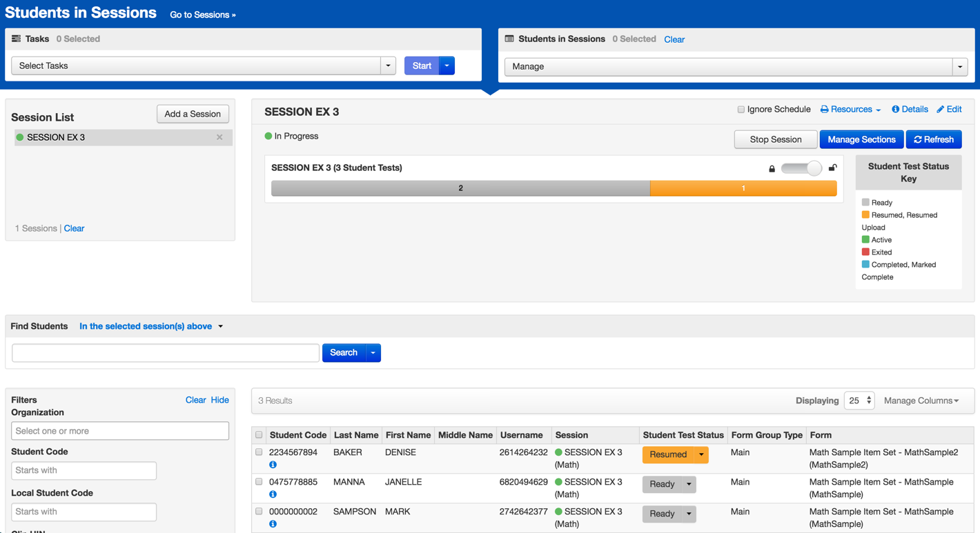
Task: Click the info icon under Manna's student code
Action: pos(273,495)
